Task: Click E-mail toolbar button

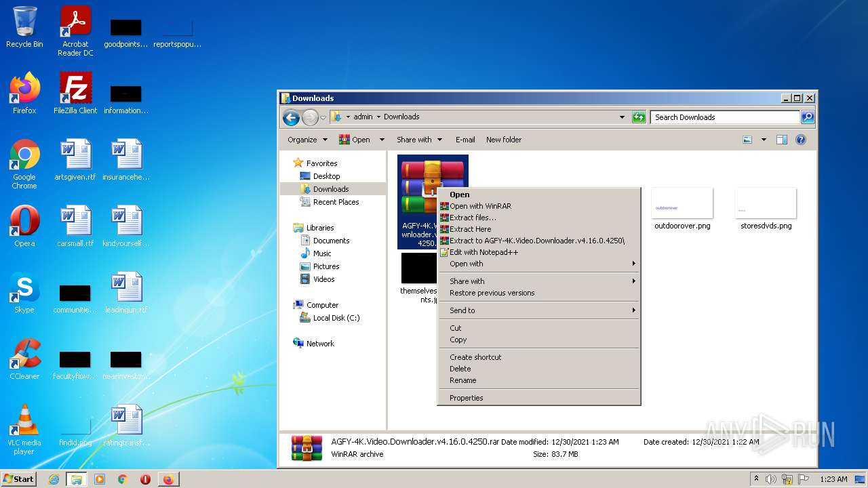Action: click(x=465, y=140)
